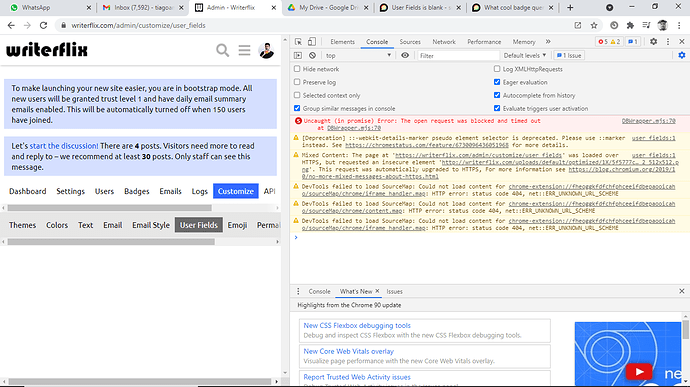The width and height of the screenshot is (690, 387).
Task: Uncheck Autocomplete from history checkbox
Action: [497, 95]
